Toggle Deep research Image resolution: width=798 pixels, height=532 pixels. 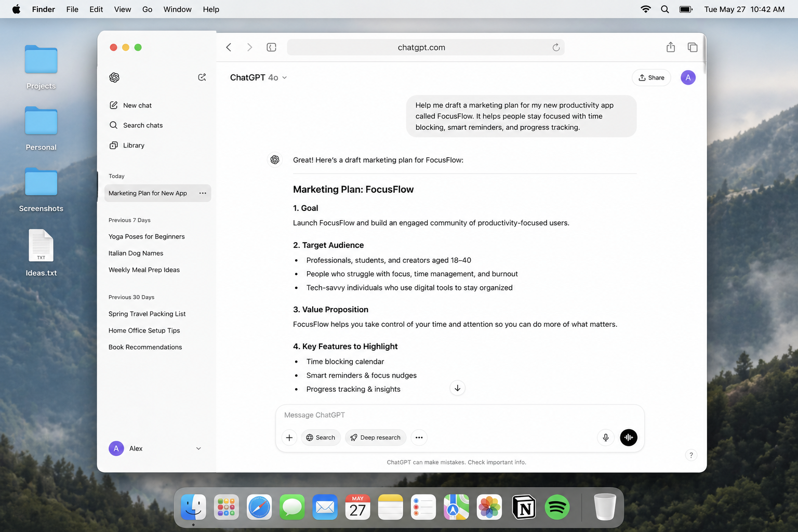[x=376, y=437]
